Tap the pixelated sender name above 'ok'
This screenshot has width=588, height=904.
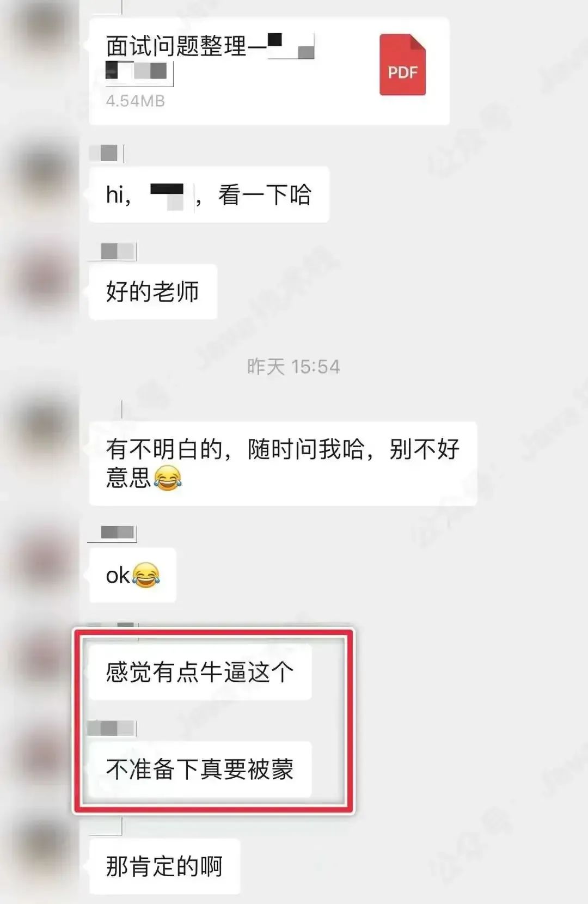[x=118, y=533]
